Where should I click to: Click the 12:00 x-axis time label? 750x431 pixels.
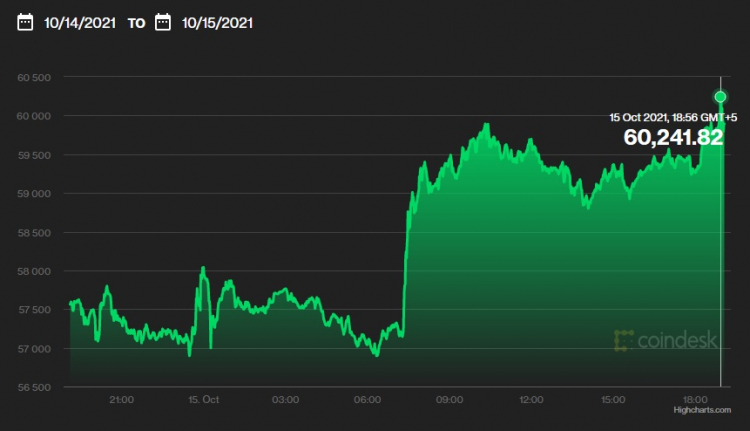531,400
